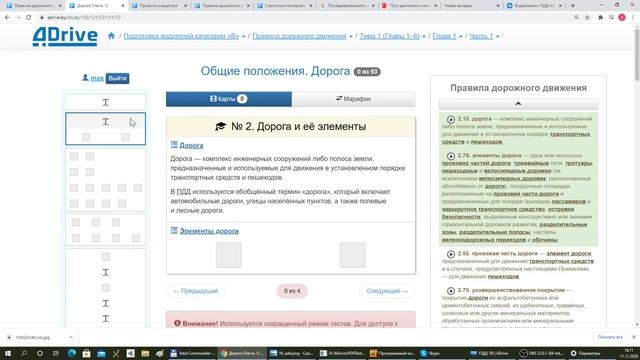
Task: Open the Подготовка водителей категории «В» breadcrumb link
Action: click(x=181, y=36)
